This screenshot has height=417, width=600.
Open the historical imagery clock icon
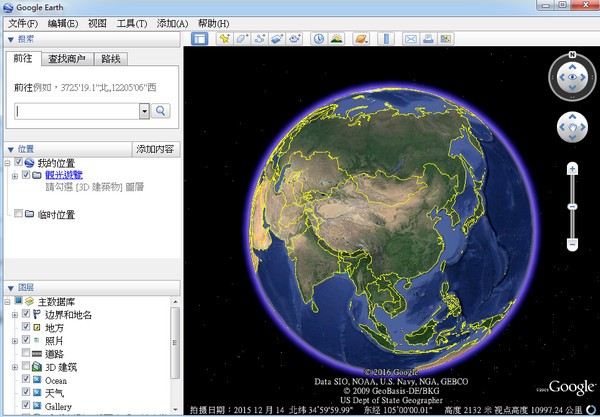(319, 39)
